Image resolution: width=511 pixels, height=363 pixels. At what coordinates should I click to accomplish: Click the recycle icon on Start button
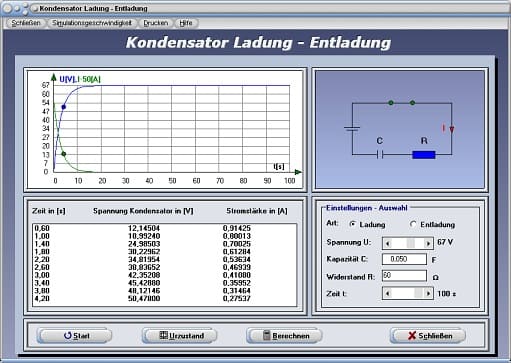point(68,335)
